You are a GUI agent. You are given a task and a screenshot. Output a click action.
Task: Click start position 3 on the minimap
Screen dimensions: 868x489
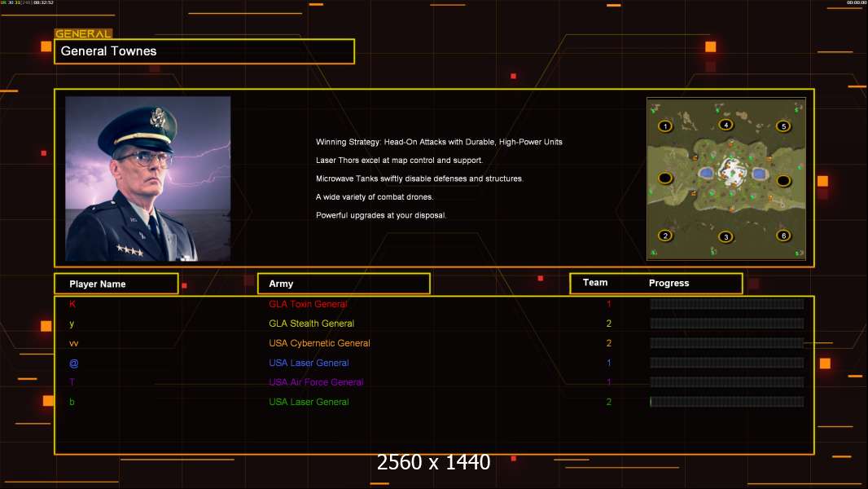(726, 237)
